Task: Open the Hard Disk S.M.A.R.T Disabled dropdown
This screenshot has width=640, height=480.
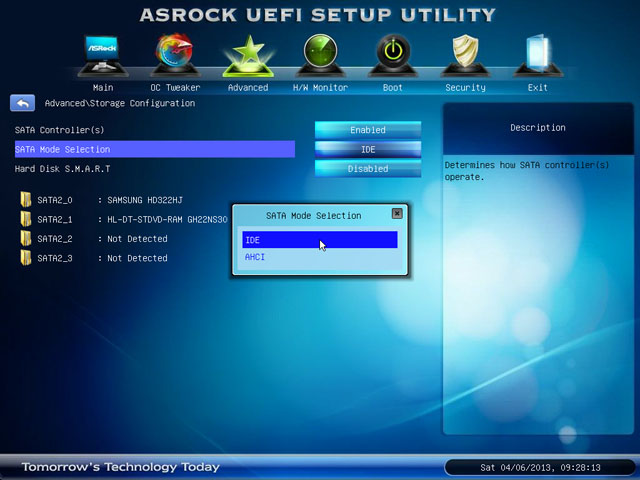Action: click(x=368, y=169)
